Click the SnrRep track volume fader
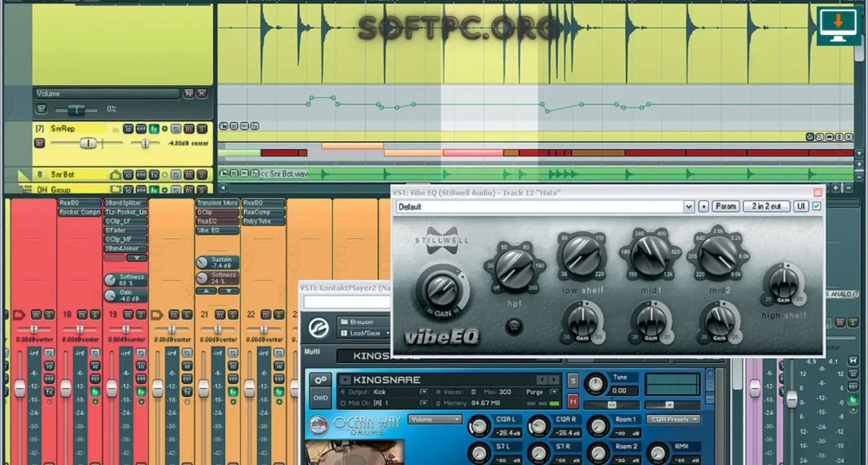The height and width of the screenshot is (465, 868). [87, 143]
